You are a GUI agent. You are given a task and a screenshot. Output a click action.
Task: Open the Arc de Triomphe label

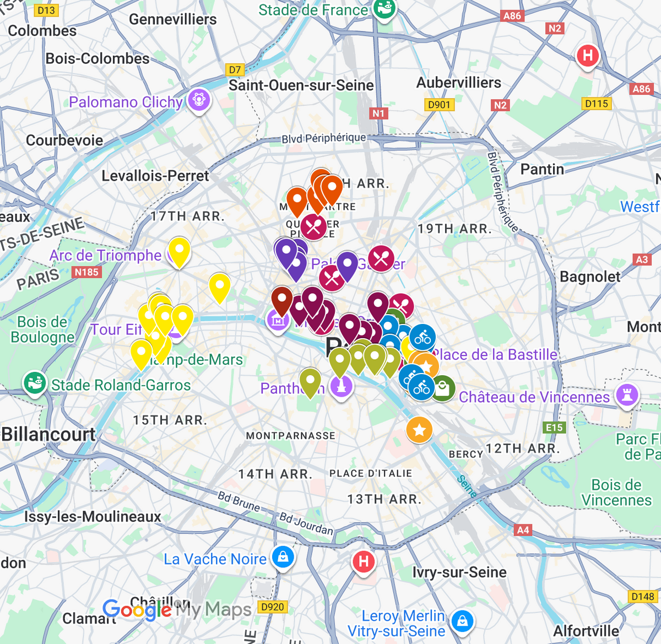tap(105, 255)
